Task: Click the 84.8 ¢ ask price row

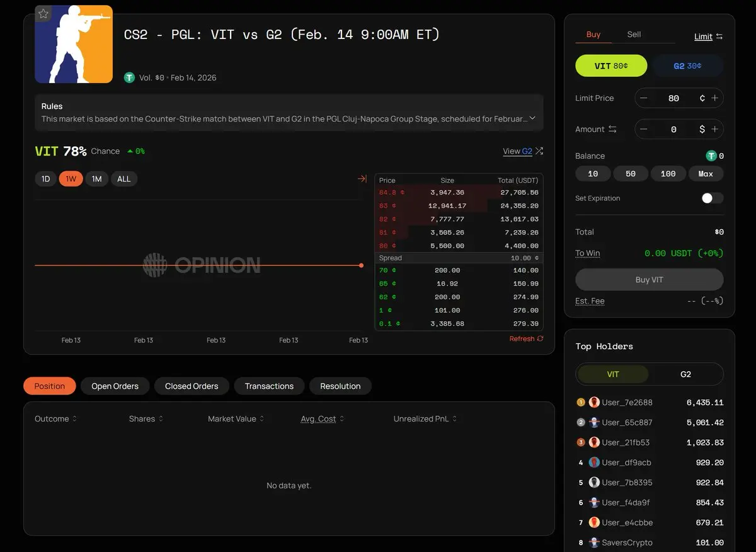Action: pyautogui.click(x=459, y=192)
